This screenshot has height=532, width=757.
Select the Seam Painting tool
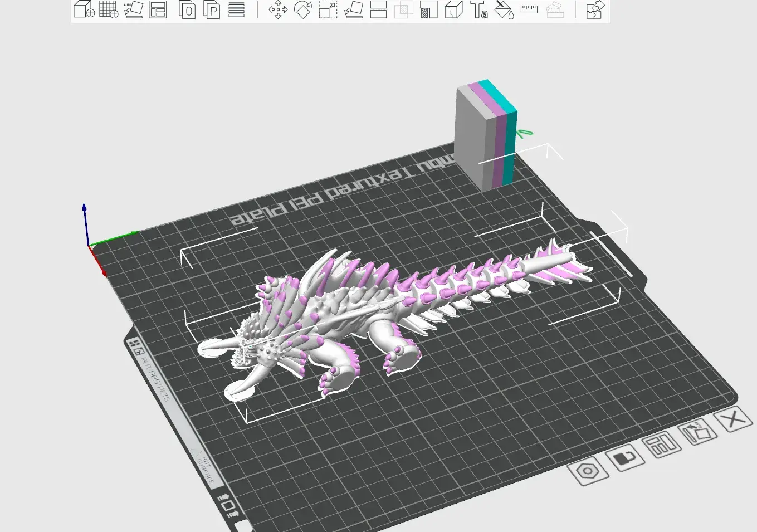coord(454,9)
